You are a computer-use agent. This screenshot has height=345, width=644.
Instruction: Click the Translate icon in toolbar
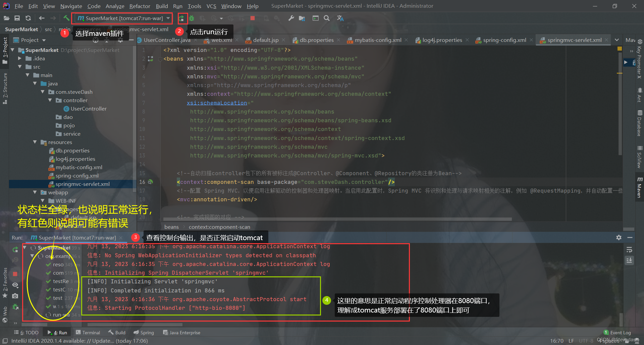click(340, 18)
